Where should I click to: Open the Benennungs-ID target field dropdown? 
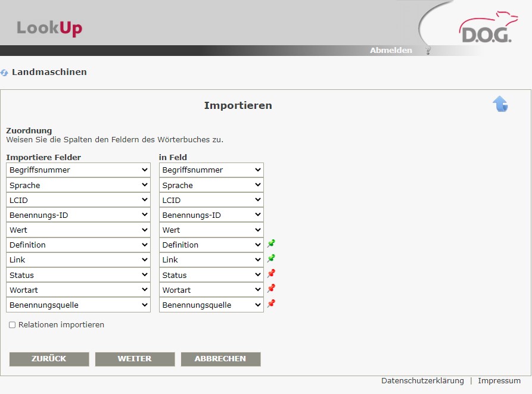click(x=211, y=215)
